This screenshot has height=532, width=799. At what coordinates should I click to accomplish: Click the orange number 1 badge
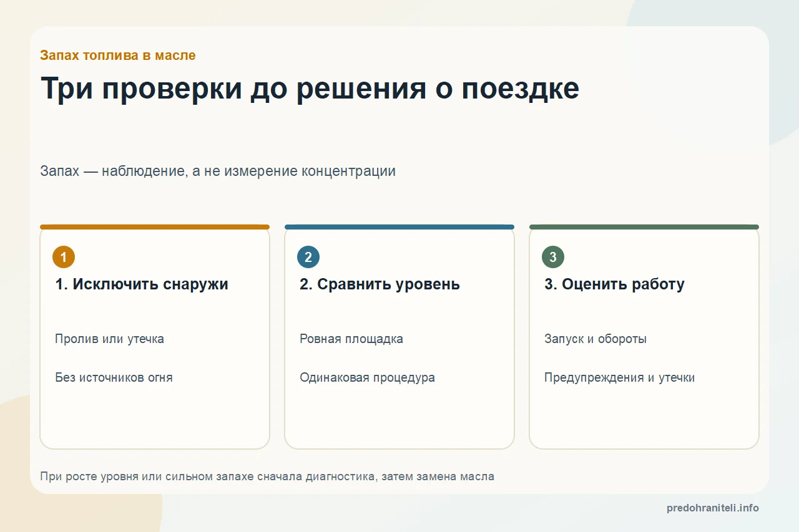pos(64,257)
